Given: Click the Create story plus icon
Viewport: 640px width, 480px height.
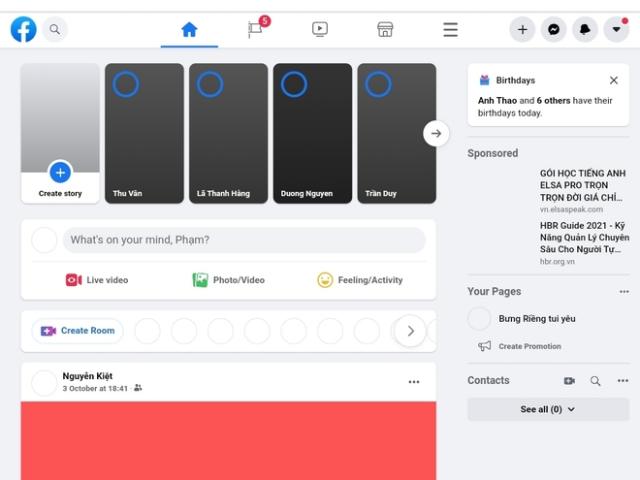Looking at the screenshot, I should 60,173.
